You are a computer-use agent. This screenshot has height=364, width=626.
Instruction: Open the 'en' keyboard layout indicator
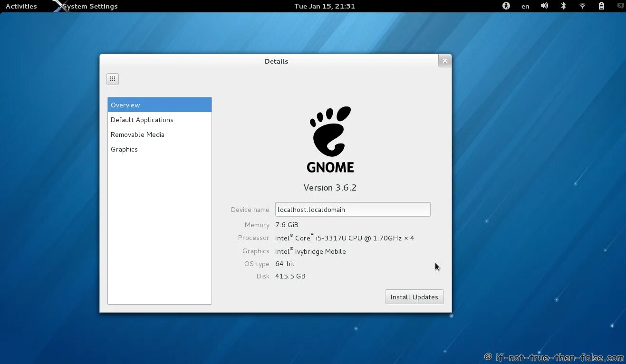pos(525,6)
